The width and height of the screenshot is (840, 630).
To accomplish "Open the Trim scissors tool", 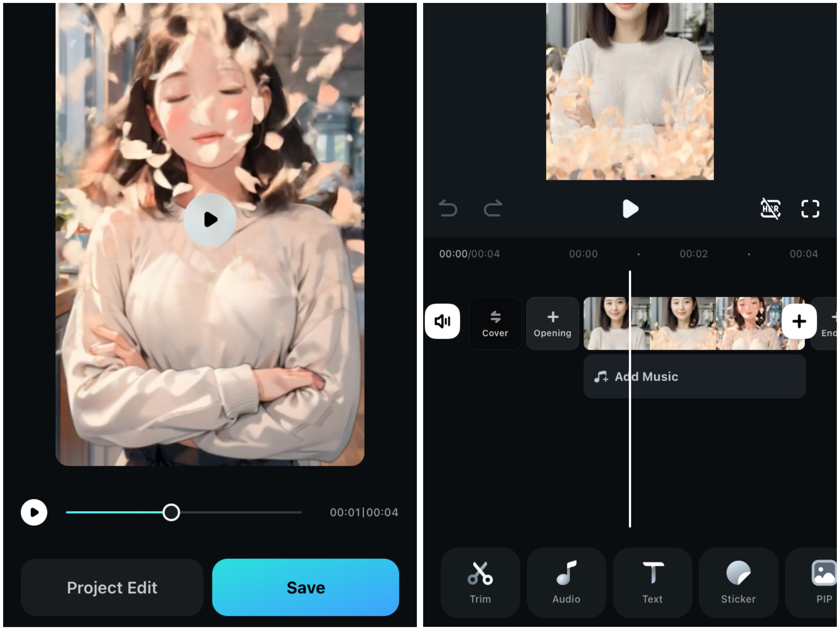I will (x=480, y=582).
